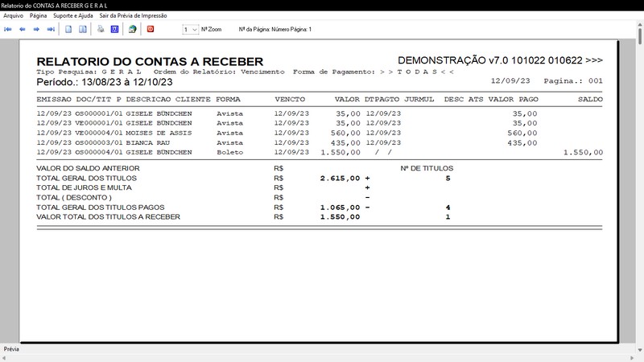644x362 pixels.
Task: Click RELATORIO DO CONTAS A RECEBER title
Action: [x=150, y=62]
